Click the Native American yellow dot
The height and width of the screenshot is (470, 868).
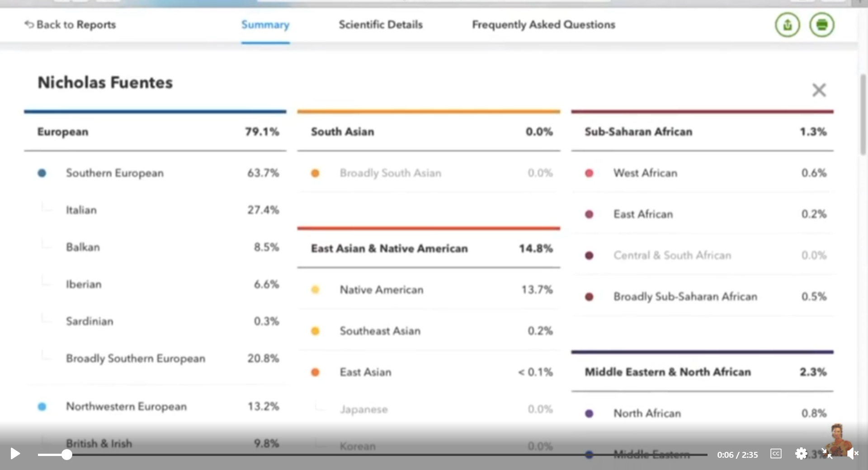(x=315, y=290)
